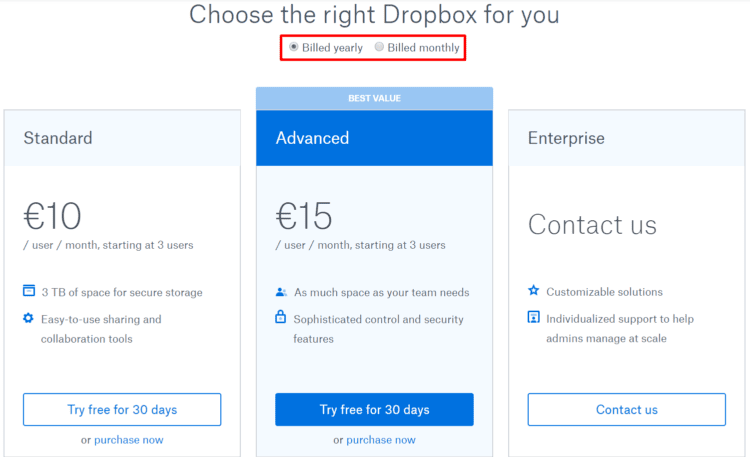
Task: Click the star icon beside Customizable solutions
Action: click(x=534, y=290)
